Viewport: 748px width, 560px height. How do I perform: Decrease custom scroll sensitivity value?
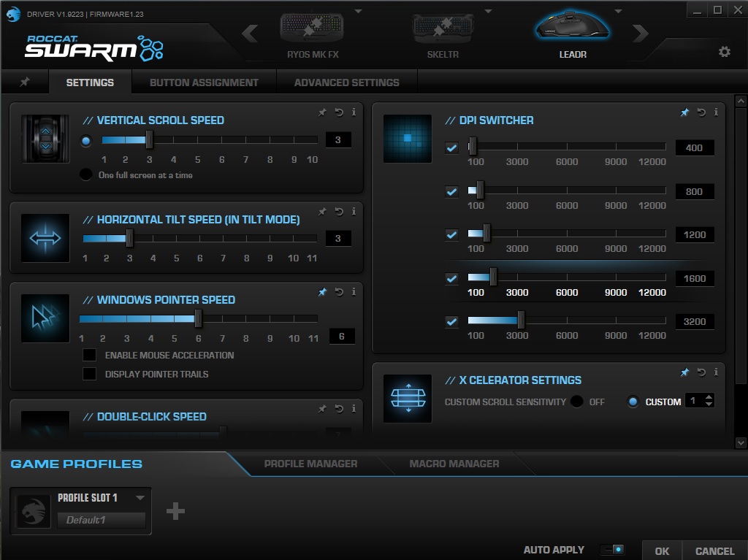coord(709,404)
